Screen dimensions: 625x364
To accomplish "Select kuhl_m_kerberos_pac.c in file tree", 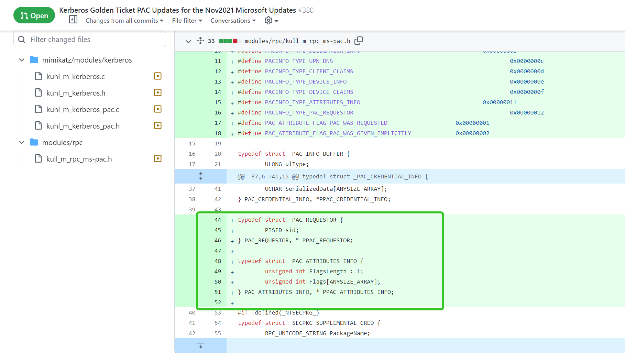I will [83, 110].
